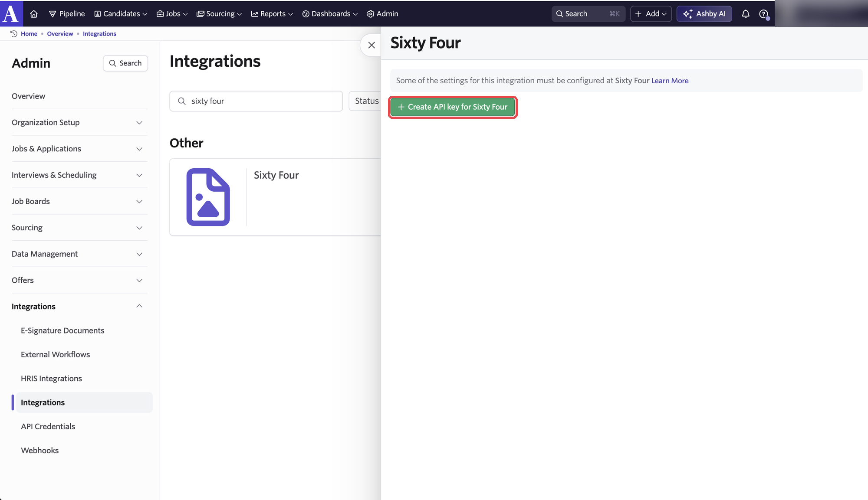Click the Home breadcrumb
The image size is (868, 500).
click(29, 34)
